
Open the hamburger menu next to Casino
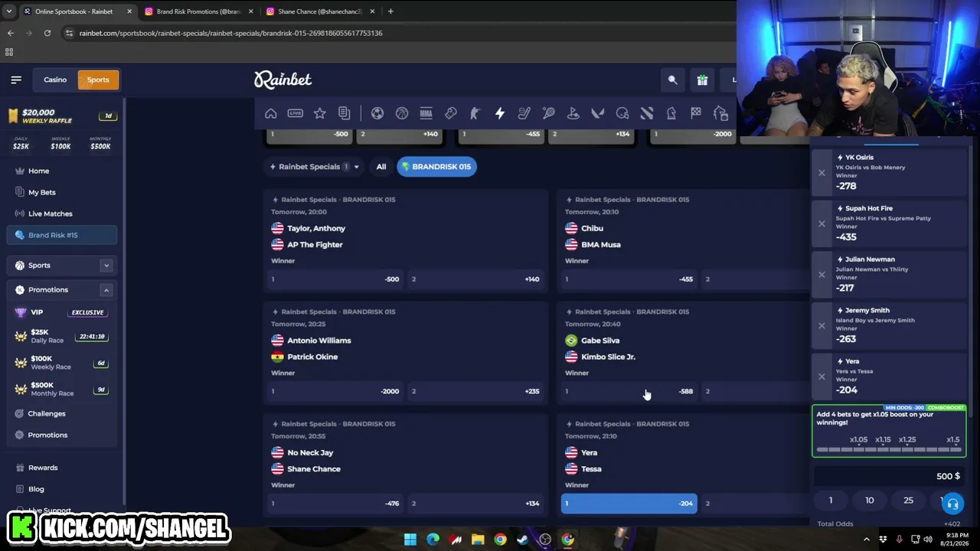(16, 80)
